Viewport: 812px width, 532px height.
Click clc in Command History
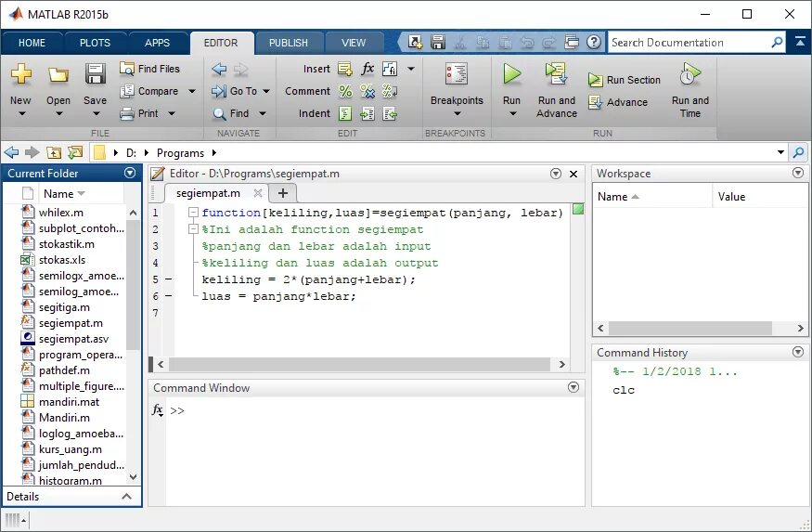coord(624,390)
